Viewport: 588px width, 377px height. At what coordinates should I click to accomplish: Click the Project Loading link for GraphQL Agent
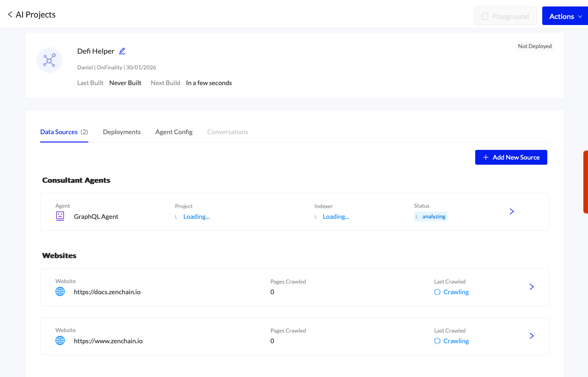196,216
